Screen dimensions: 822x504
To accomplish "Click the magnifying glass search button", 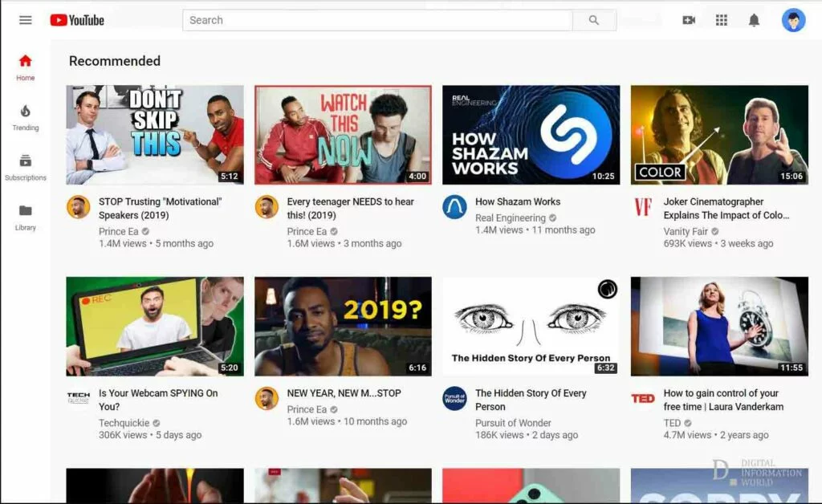I will [594, 19].
